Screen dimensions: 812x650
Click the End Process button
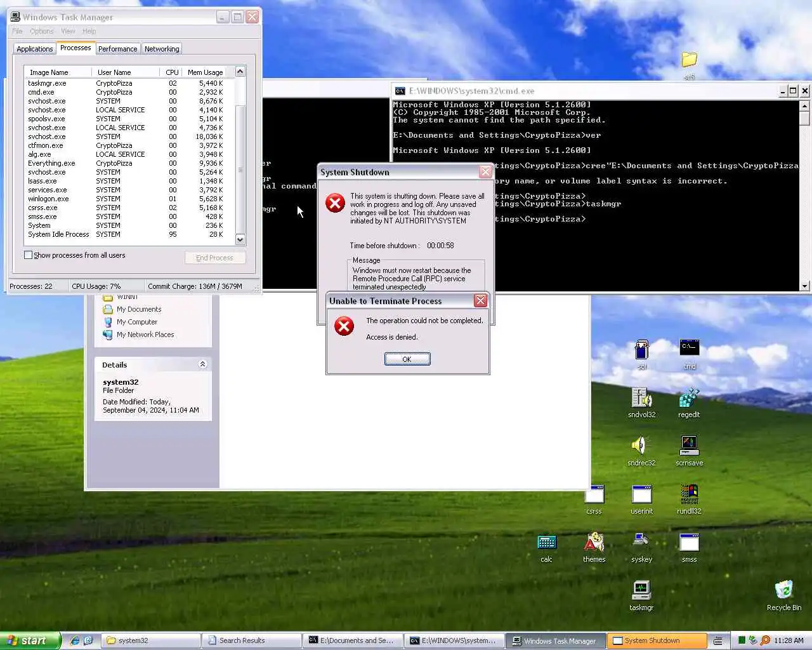[x=215, y=258]
